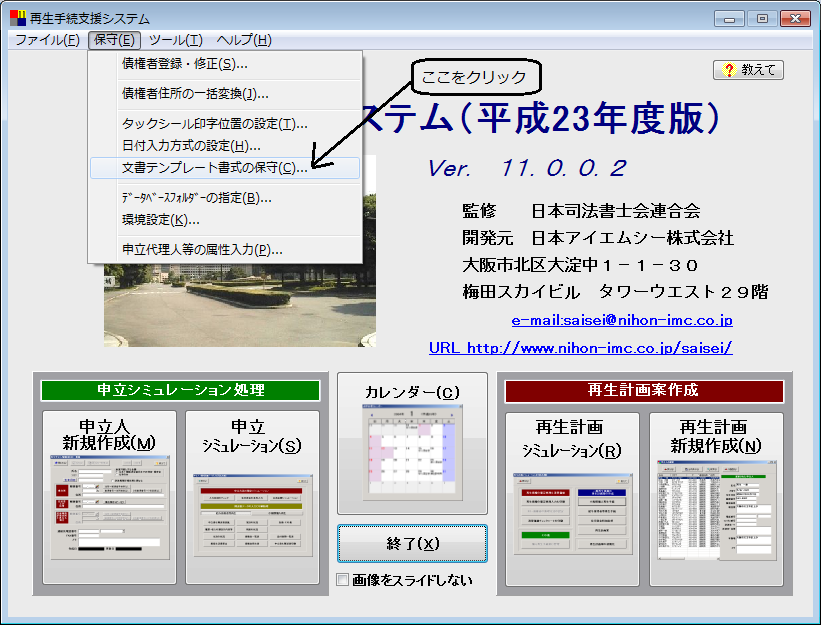Viewport: 821px width, 625px height.
Task: Click the application icon in title bar
Action: point(18,17)
